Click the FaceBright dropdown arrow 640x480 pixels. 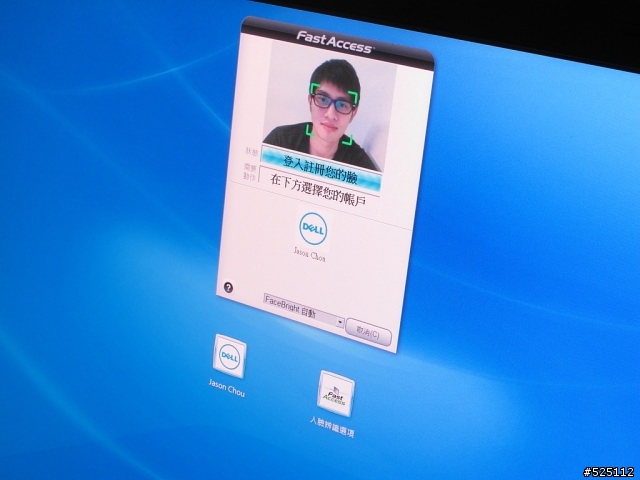coord(340,322)
